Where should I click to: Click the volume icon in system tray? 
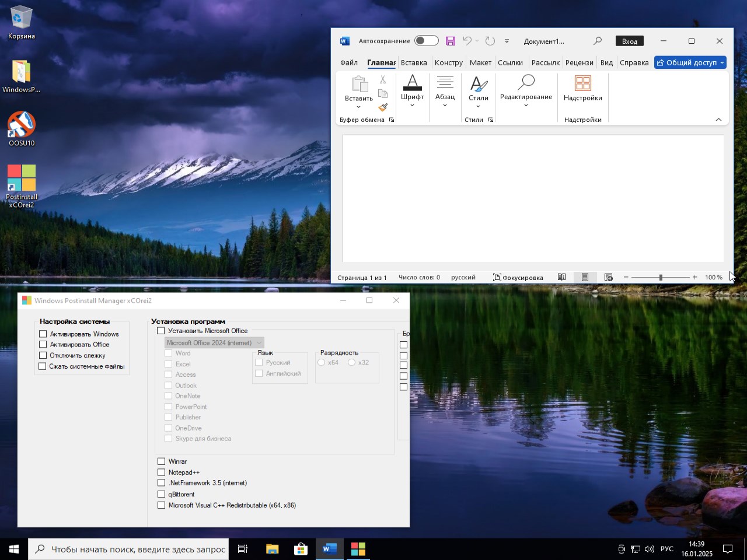pyautogui.click(x=649, y=549)
